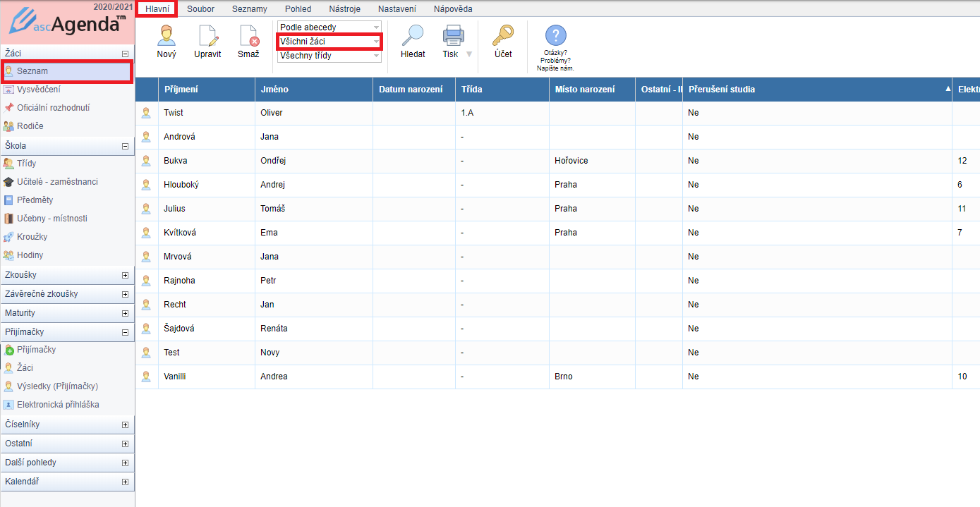Open the Pohled menu
The width and height of the screenshot is (980, 507).
coord(298,9)
